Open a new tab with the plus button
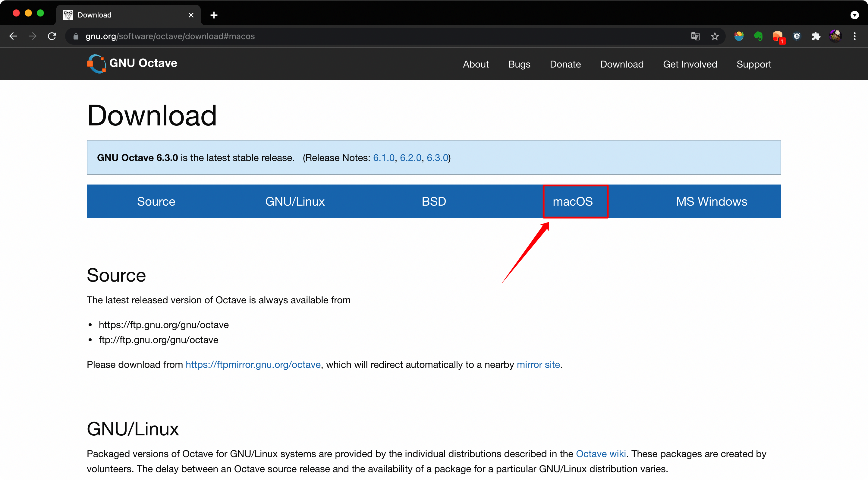 (x=214, y=15)
